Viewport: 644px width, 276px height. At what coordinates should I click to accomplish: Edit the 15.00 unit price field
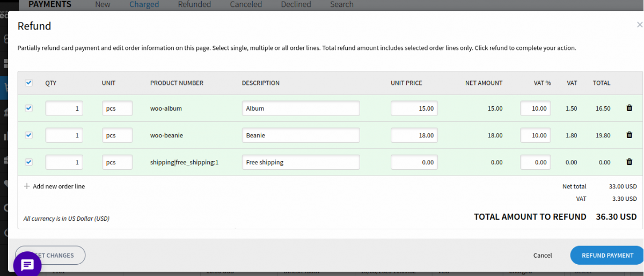(x=414, y=108)
